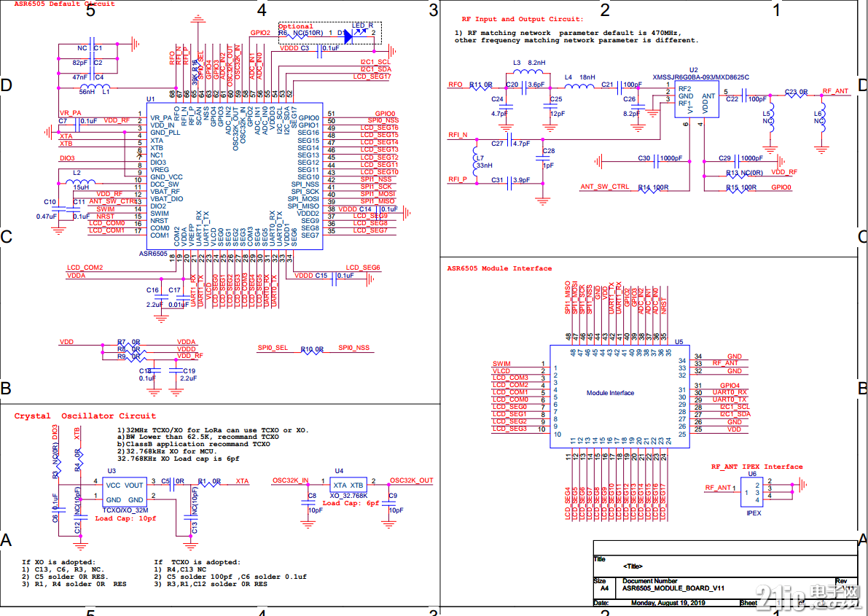Click the "OSC32K_OUT" net label next to U4
The width and height of the screenshot is (868, 616).
411,480
